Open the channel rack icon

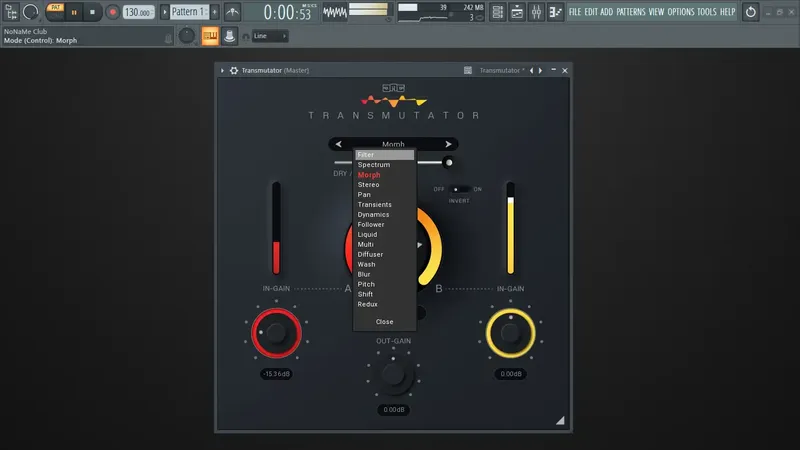(497, 12)
